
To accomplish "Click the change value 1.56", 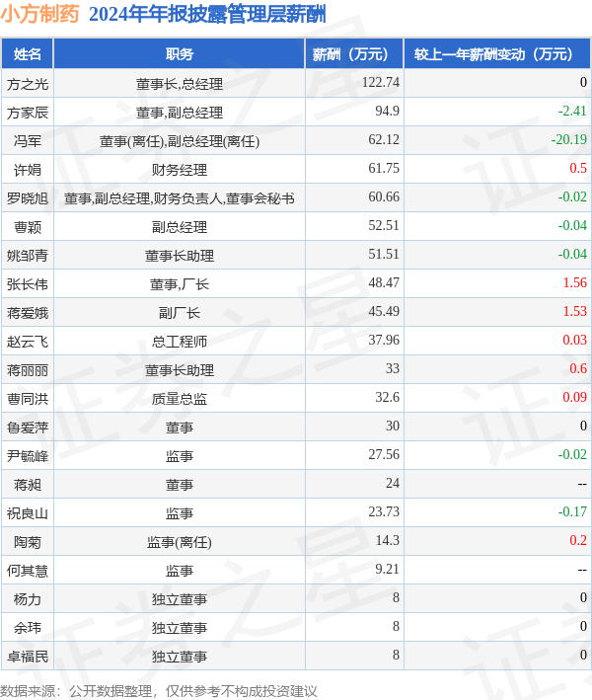I will click(x=575, y=282).
